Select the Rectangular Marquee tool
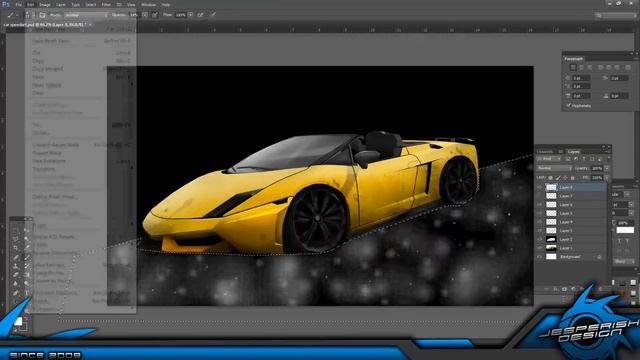The width and height of the screenshot is (640, 360). [x=16, y=230]
